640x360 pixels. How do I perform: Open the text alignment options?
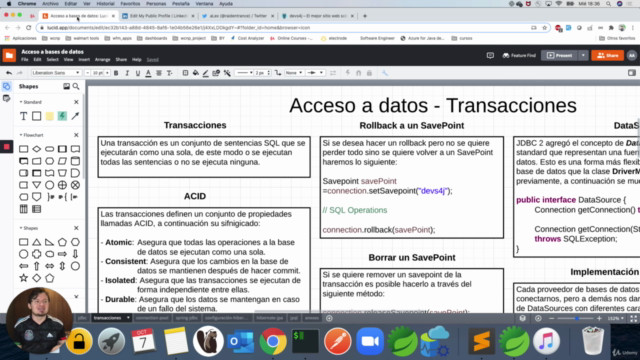point(159,73)
